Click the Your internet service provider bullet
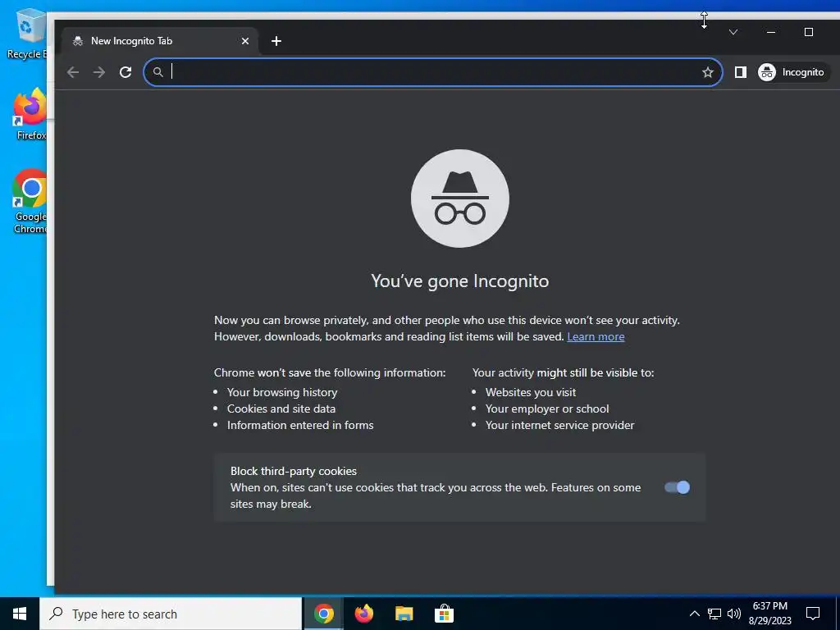The height and width of the screenshot is (630, 840). pyautogui.click(x=559, y=426)
